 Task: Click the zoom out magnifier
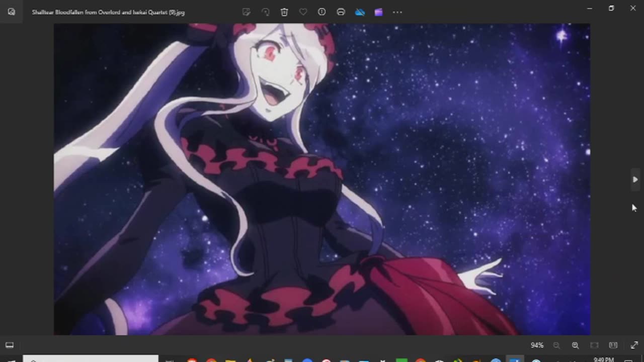pos(556,345)
